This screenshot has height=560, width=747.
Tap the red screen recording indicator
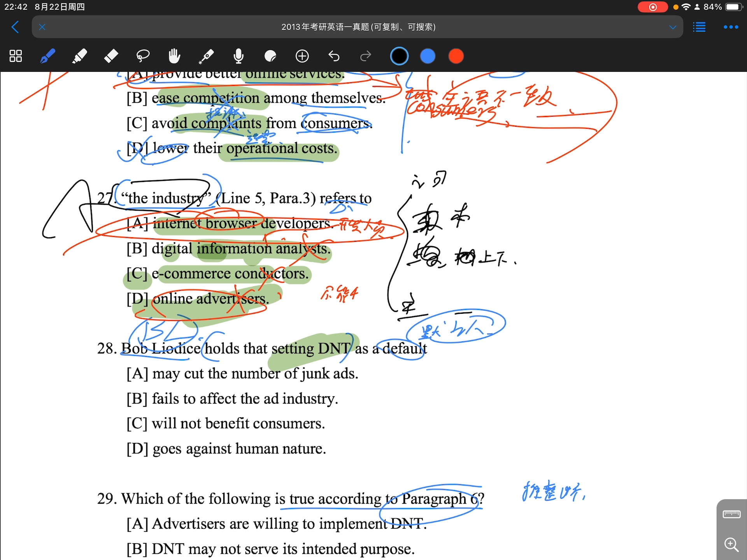click(652, 7)
